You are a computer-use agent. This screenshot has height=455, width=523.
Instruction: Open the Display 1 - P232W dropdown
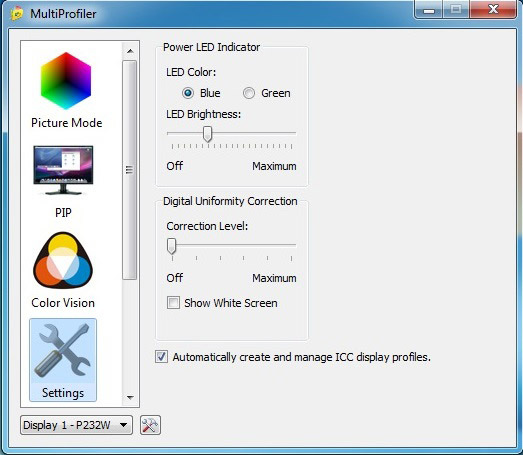click(x=76, y=425)
